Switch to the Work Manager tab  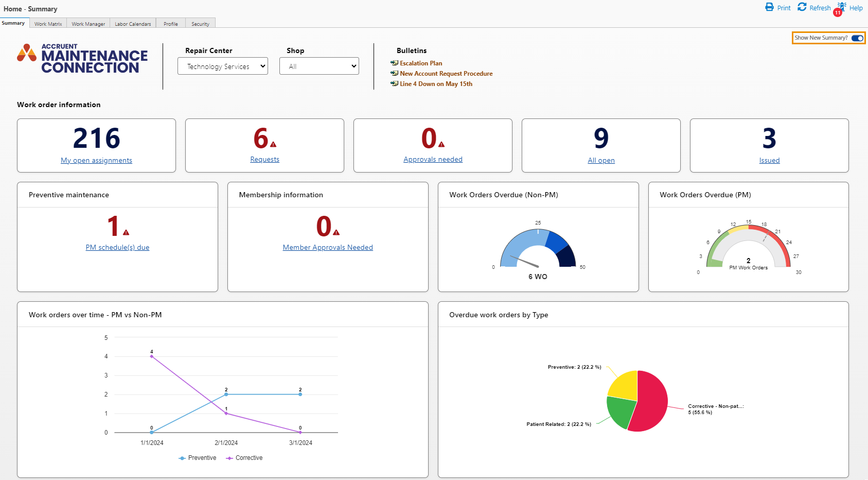click(x=88, y=23)
